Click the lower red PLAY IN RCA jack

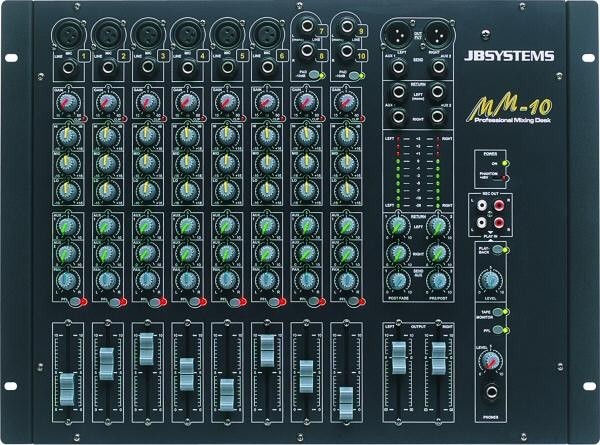(499, 222)
